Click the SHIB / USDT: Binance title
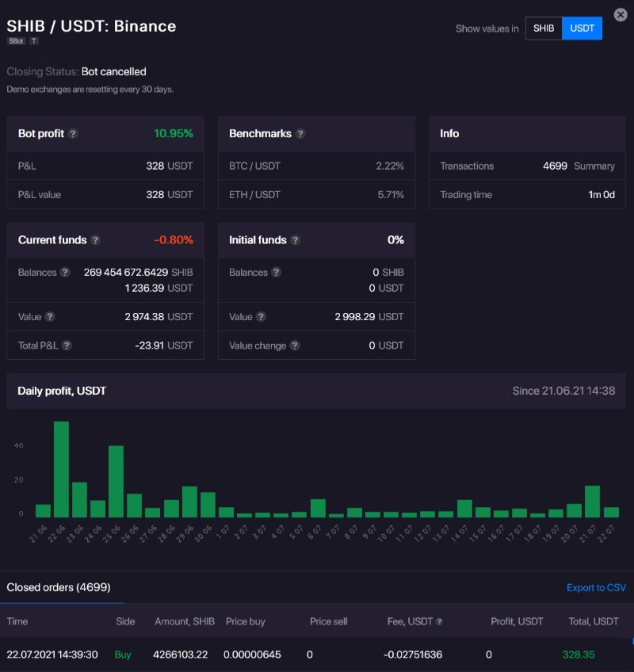Screen dimensions: 634x672 [91, 26]
